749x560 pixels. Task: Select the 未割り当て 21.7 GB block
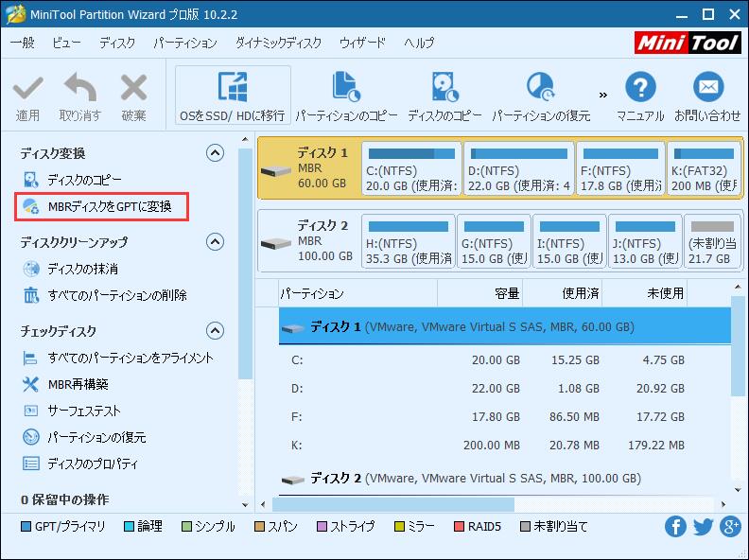(712, 241)
